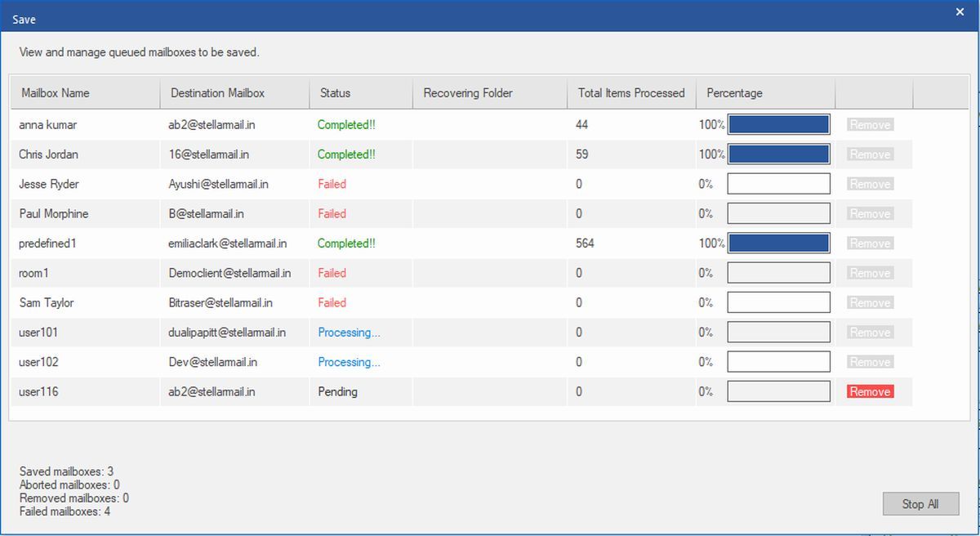The height and width of the screenshot is (536, 980).
Task: Click the Recovering Folder column header
Action: click(490, 93)
